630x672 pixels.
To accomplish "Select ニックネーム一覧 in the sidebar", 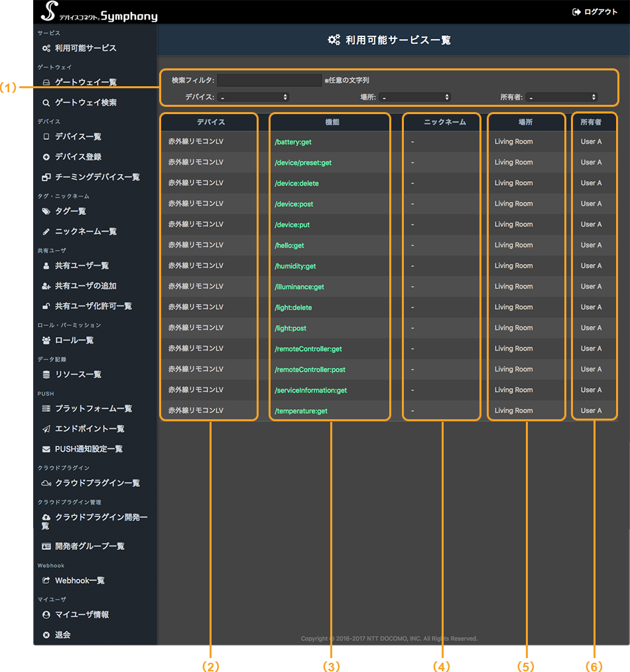I will (x=86, y=232).
